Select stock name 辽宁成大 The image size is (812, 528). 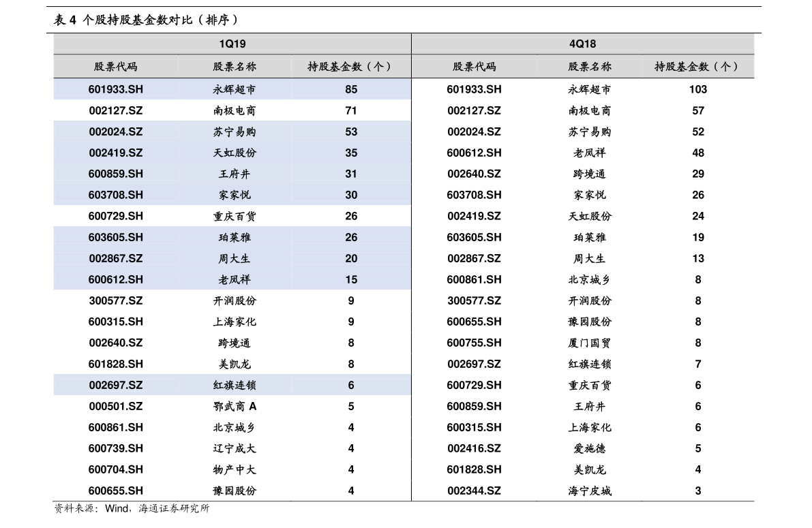click(235, 449)
